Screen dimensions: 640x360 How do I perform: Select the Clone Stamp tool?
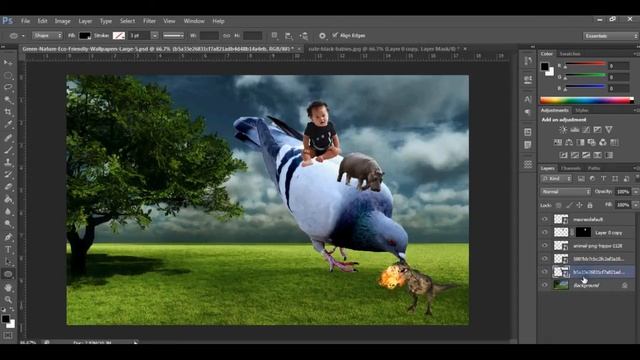pos(8,162)
